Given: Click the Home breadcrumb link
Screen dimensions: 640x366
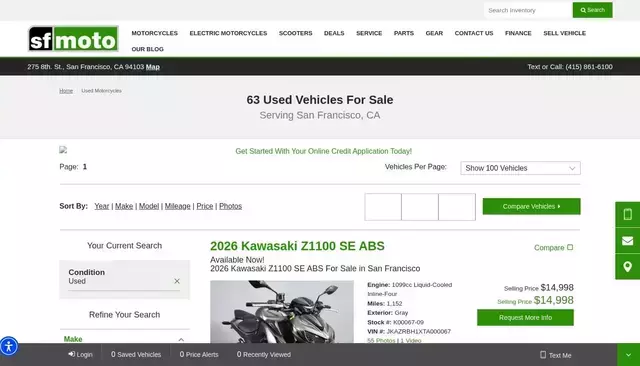Looking at the screenshot, I should pyautogui.click(x=66, y=91).
